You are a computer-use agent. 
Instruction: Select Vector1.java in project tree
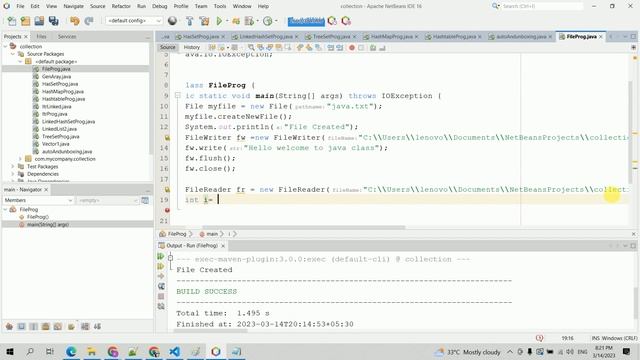point(56,144)
